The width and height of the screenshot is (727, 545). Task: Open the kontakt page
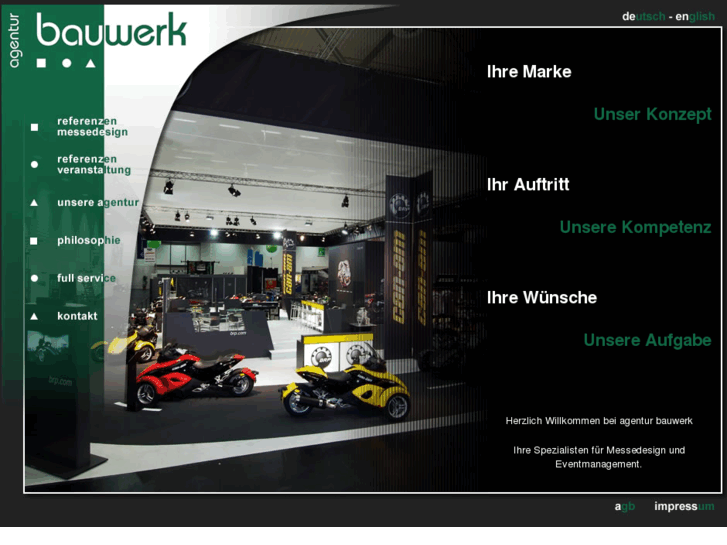[x=77, y=316]
